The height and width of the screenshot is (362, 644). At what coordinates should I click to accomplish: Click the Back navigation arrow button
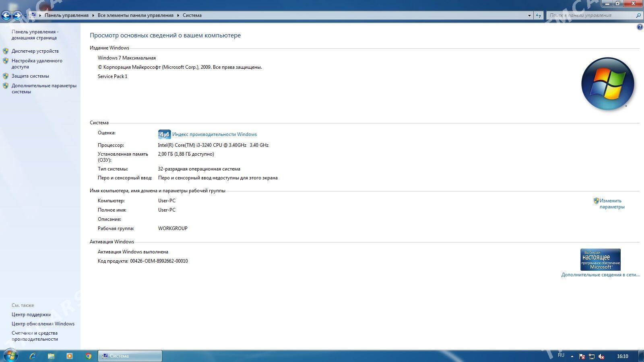point(6,15)
